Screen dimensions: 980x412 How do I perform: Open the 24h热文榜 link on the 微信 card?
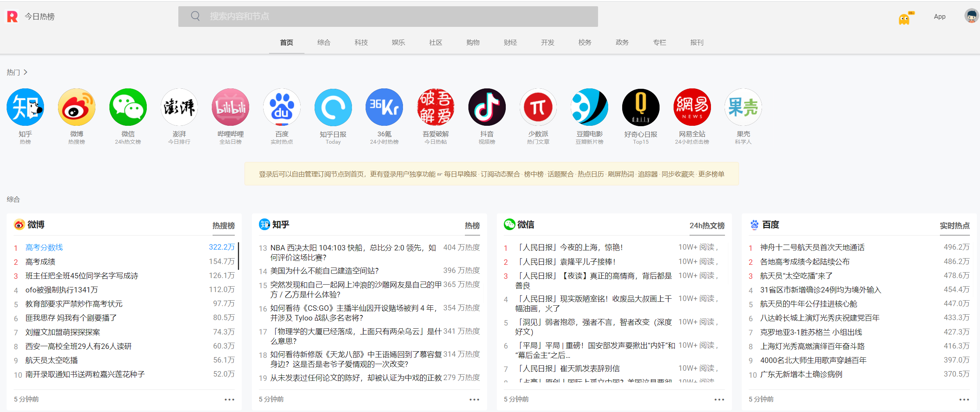707,225
